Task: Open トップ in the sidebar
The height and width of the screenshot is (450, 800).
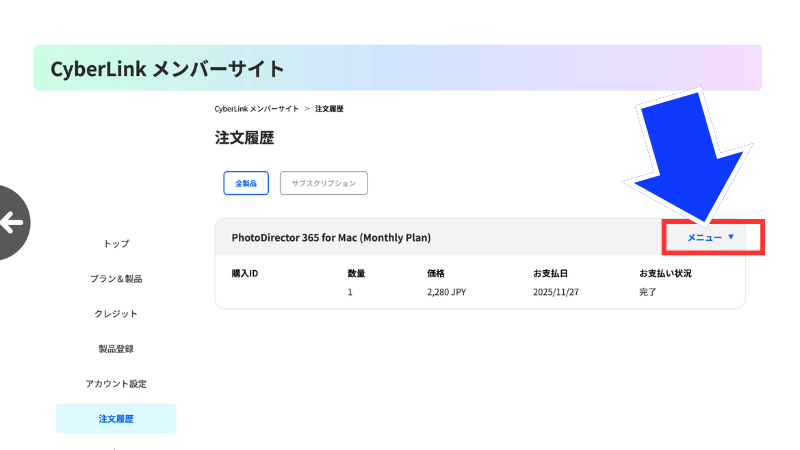Action: [x=116, y=244]
